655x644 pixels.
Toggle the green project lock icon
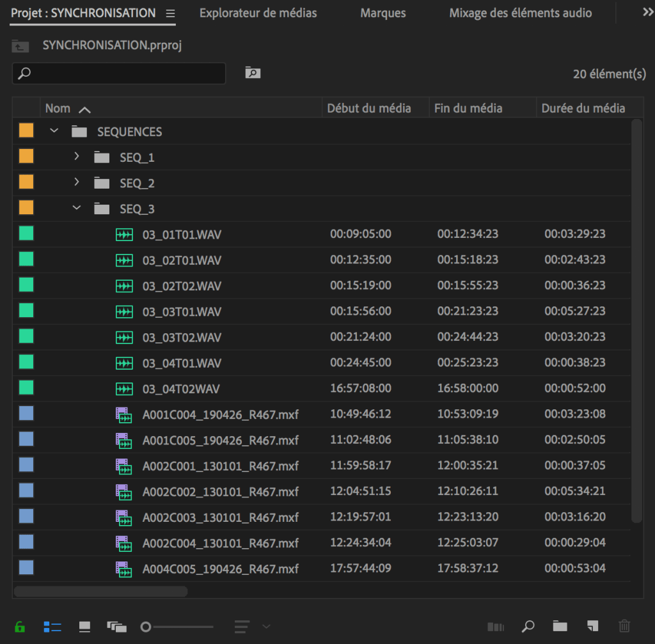coord(20,627)
